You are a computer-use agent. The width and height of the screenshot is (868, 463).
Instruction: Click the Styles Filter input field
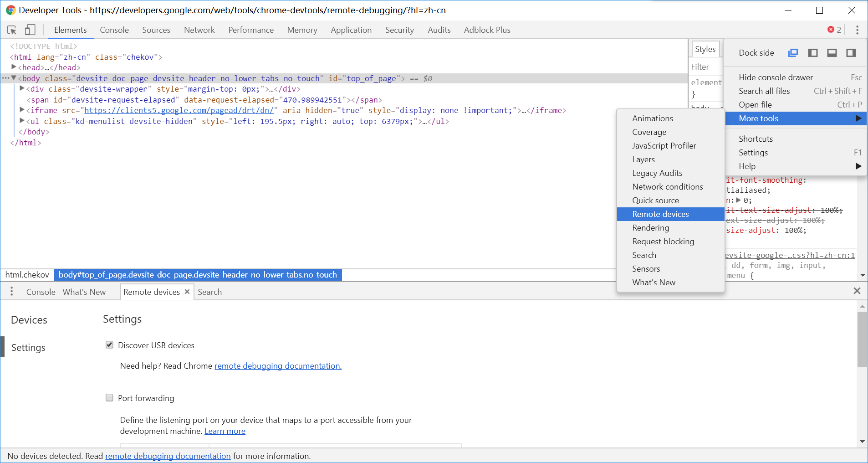(x=705, y=67)
